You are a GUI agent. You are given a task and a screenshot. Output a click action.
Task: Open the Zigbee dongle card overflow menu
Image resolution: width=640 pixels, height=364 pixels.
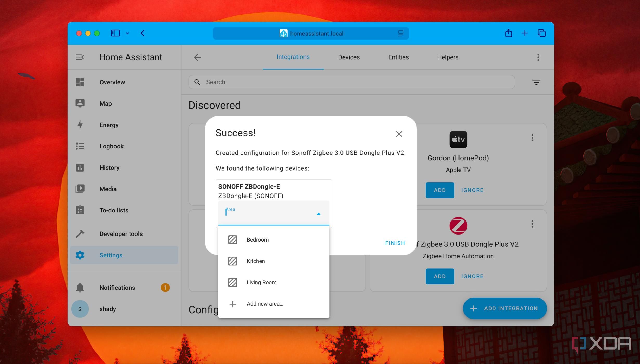pyautogui.click(x=532, y=224)
